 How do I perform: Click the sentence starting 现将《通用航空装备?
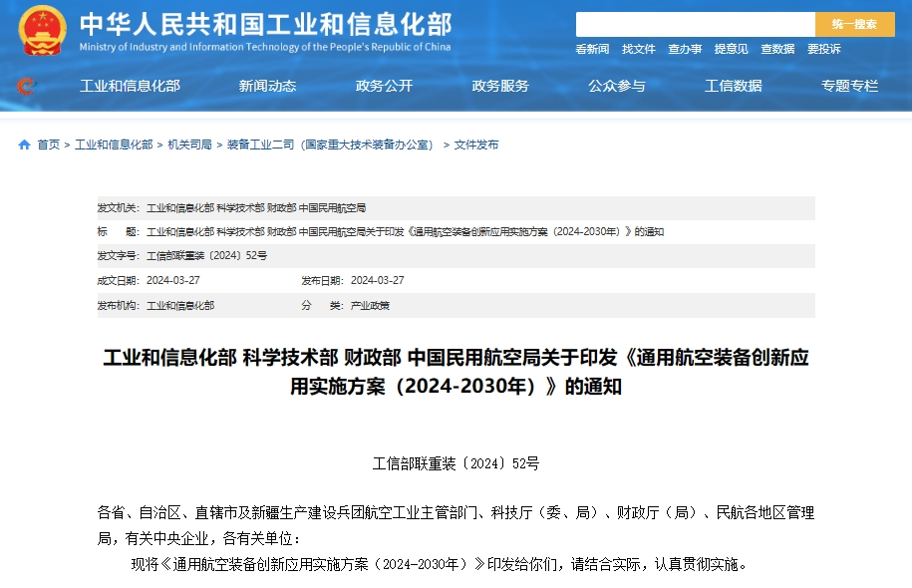(440, 564)
